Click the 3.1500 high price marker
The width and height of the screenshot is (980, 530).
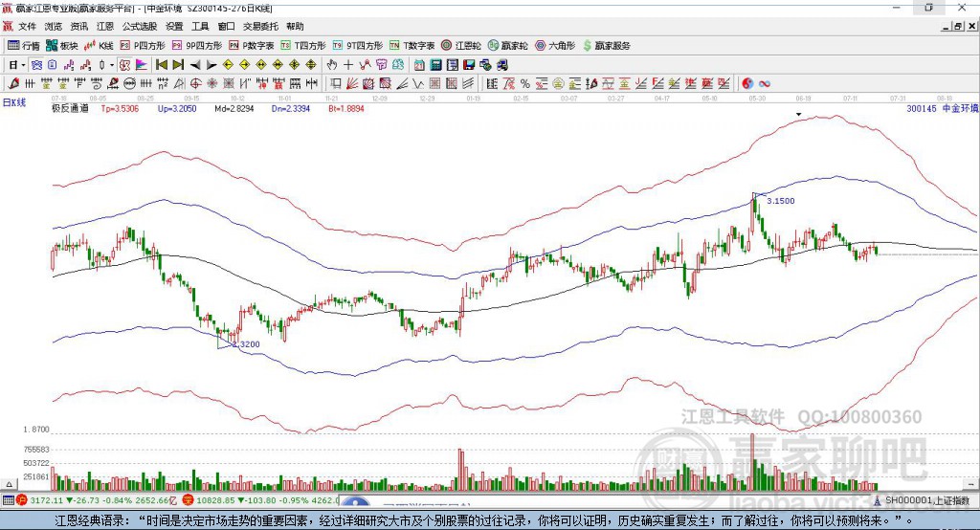click(x=781, y=201)
